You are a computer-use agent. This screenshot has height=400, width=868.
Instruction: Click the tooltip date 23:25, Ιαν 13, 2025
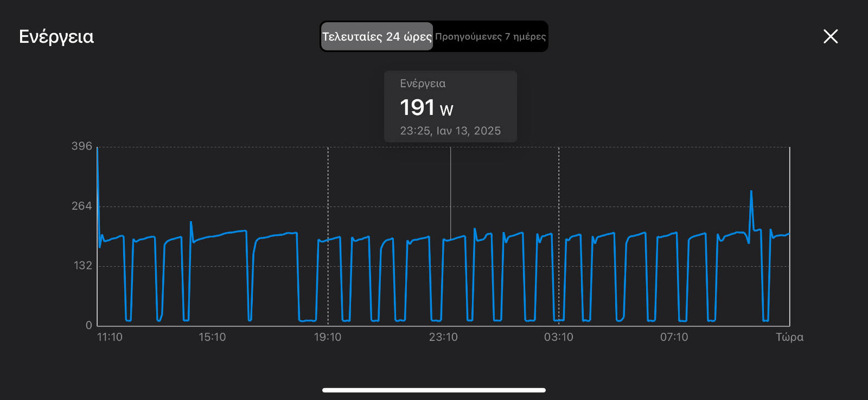click(x=450, y=131)
